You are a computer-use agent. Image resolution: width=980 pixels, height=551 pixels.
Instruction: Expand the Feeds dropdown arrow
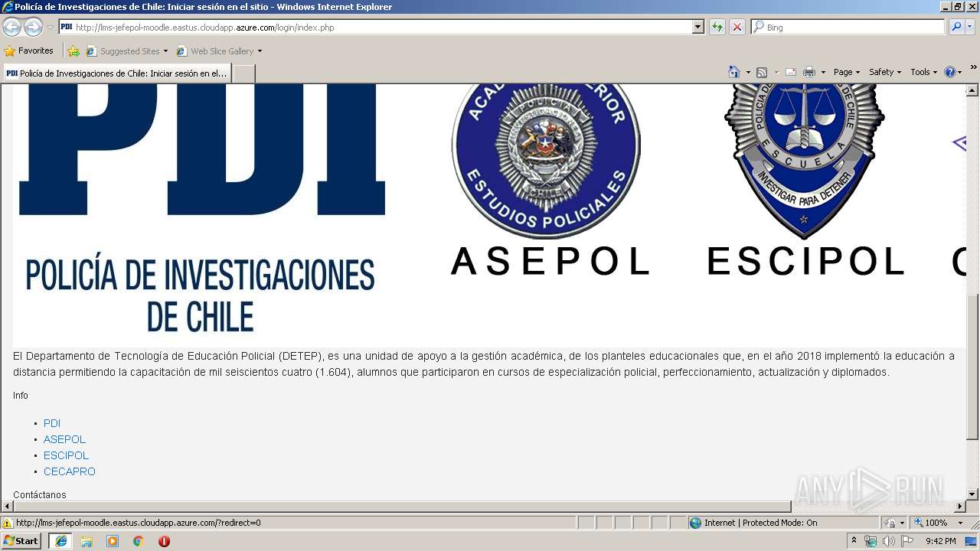776,72
